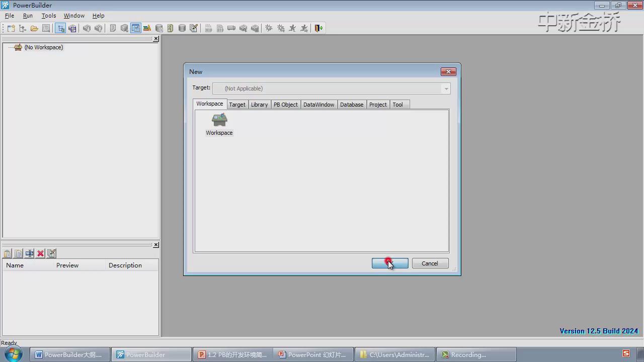Image resolution: width=644 pixels, height=362 pixels.
Task: Click the clip window Copy icon
Action: point(18,253)
